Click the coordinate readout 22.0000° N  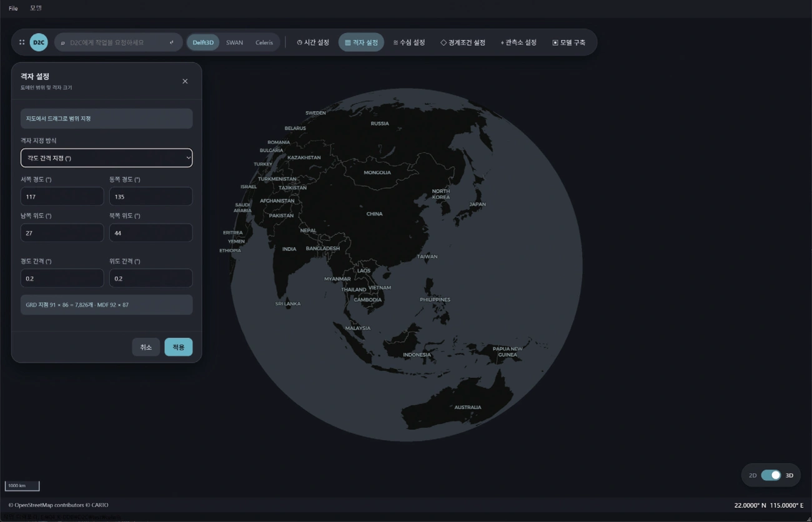[750, 505]
